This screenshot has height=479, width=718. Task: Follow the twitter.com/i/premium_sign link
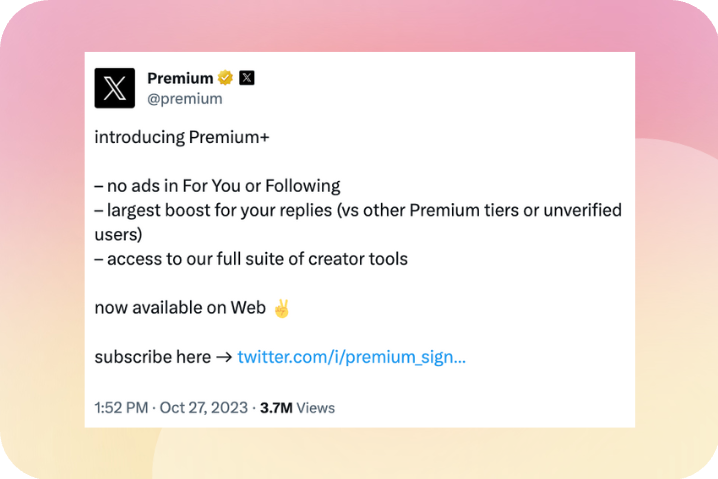351,357
